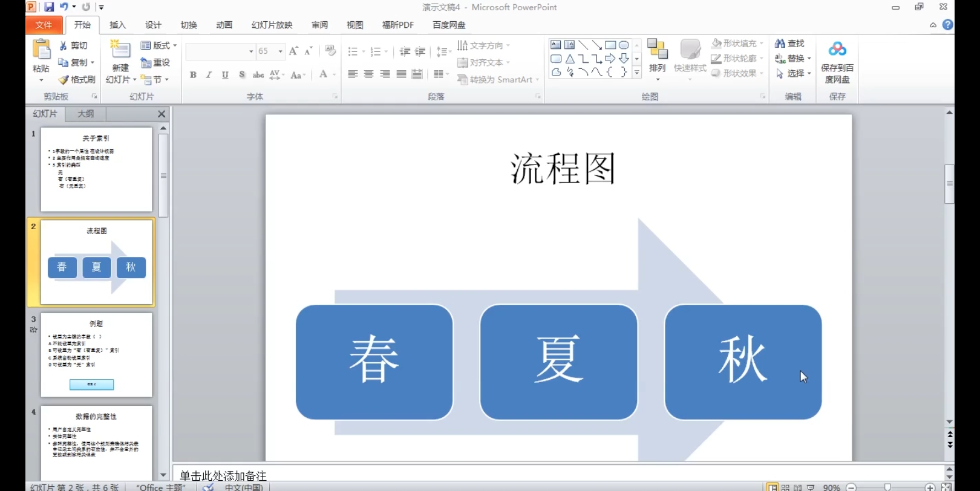Click the Cut (剪切) scissors button
Image resolution: width=980 pixels, height=491 pixels.
73,45
